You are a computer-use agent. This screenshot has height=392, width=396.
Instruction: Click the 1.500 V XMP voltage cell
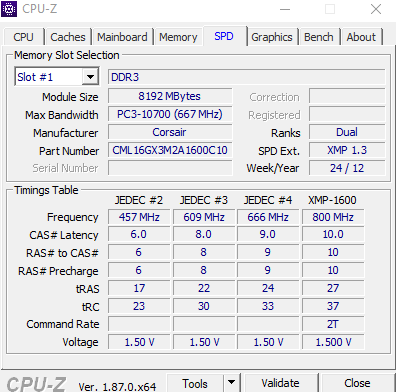[x=333, y=342]
